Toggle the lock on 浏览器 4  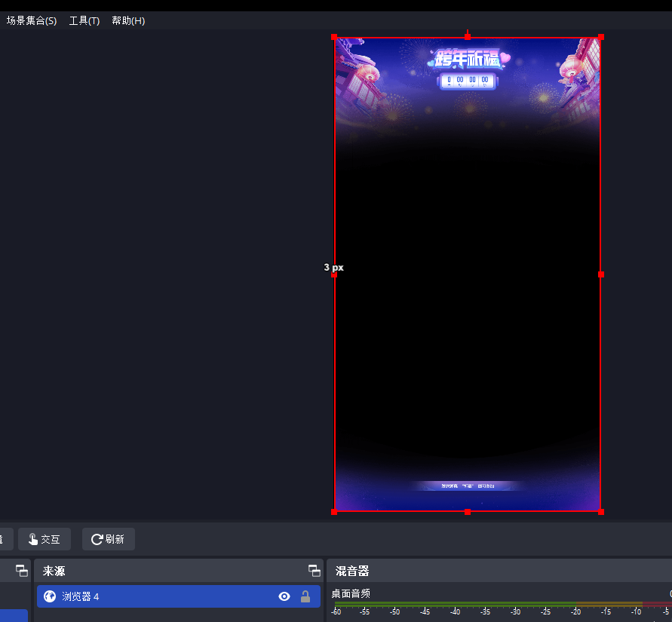[305, 596]
